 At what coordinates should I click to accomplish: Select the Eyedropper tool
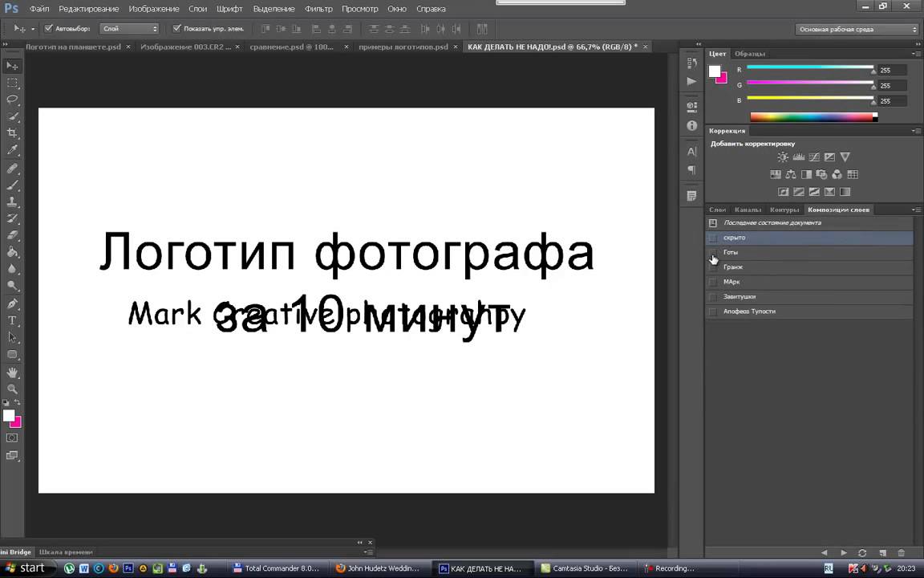(12, 150)
